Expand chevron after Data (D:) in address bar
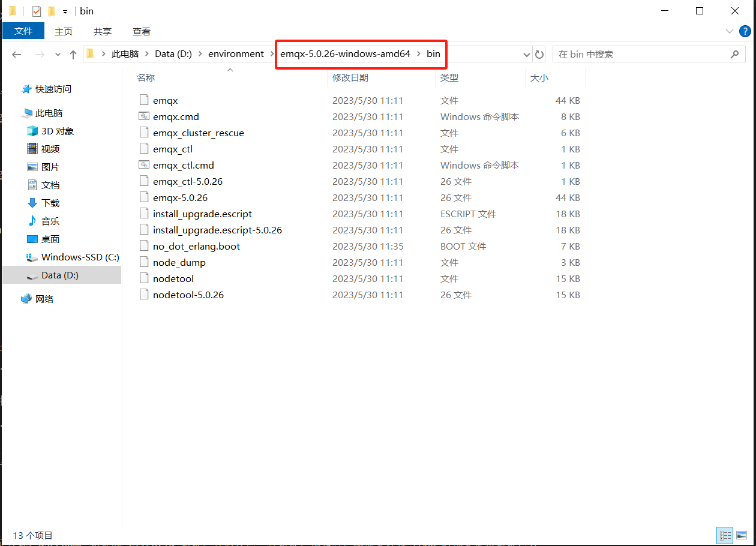The height and width of the screenshot is (546, 756). [x=200, y=54]
